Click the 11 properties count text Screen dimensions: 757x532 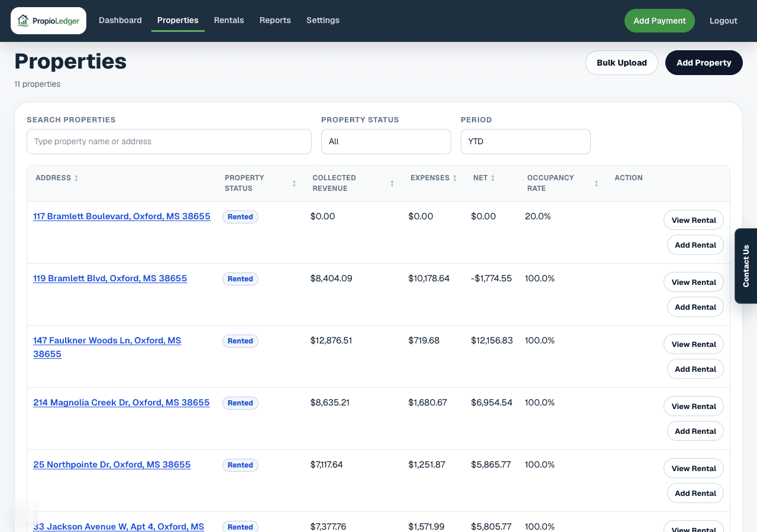pyautogui.click(x=37, y=84)
